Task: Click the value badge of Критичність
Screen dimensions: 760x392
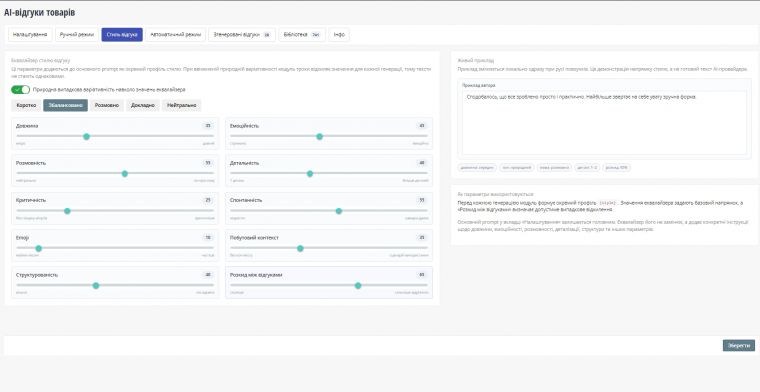Action: pos(207,200)
